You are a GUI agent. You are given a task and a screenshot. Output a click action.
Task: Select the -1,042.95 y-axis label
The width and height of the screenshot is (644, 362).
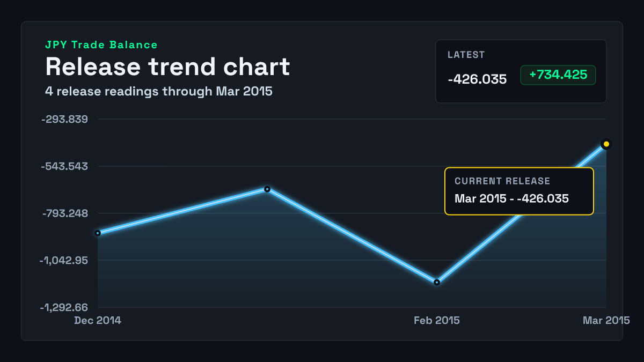pos(64,261)
